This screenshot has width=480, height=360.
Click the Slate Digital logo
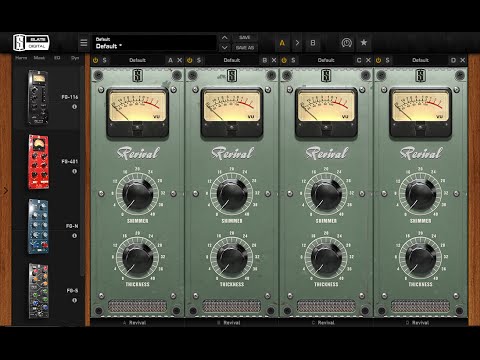click(x=31, y=42)
